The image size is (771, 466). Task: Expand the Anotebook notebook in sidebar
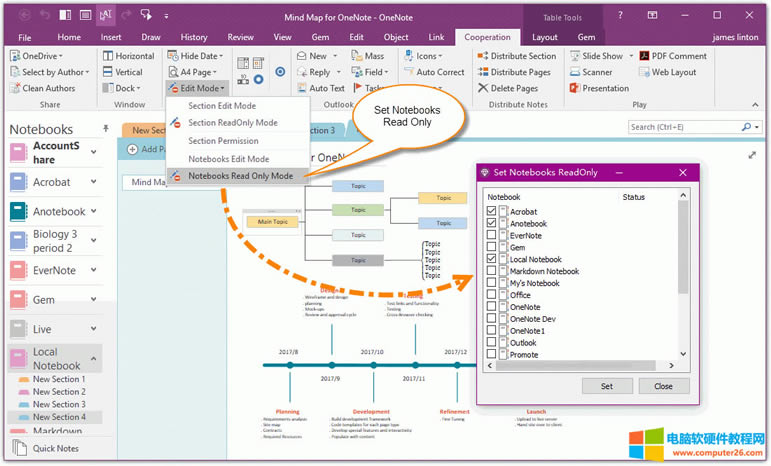(x=93, y=211)
